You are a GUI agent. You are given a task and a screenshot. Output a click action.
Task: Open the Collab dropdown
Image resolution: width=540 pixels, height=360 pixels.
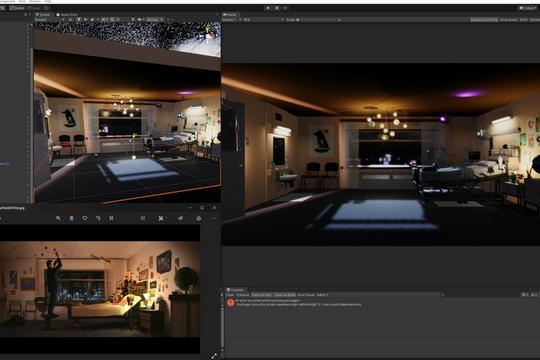(528, 8)
